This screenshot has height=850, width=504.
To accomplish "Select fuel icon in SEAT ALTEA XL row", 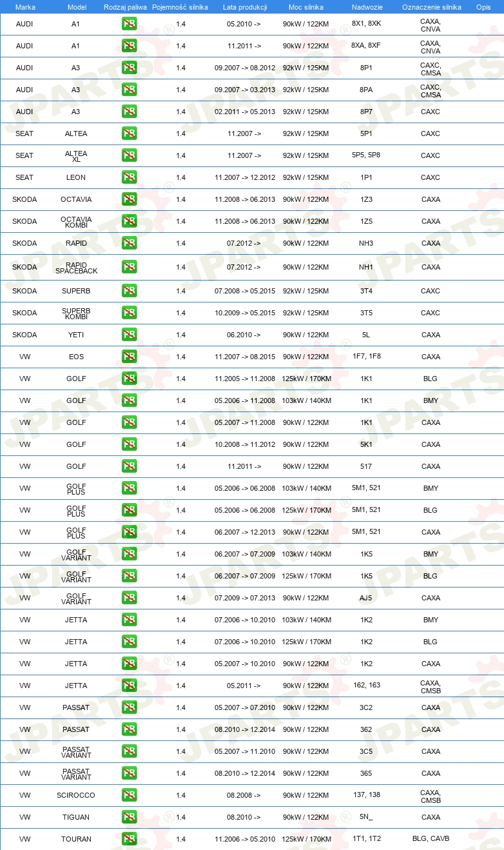I will [x=130, y=155].
